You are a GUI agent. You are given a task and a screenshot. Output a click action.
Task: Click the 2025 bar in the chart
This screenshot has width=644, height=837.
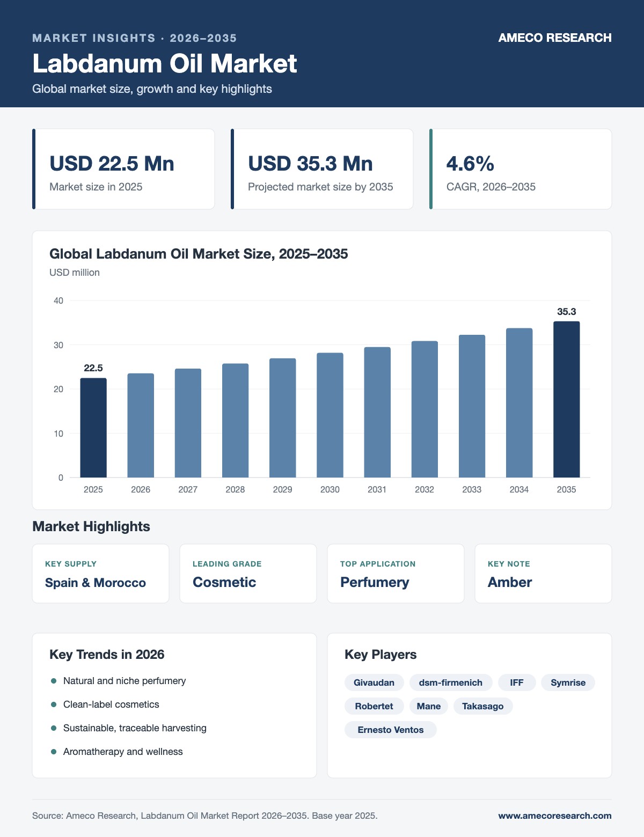(93, 428)
